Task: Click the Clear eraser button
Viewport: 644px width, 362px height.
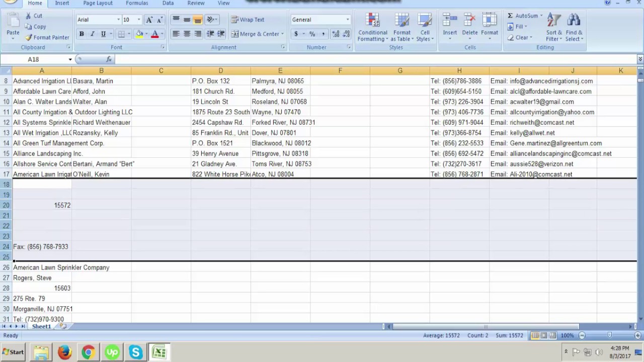Action: point(518,37)
